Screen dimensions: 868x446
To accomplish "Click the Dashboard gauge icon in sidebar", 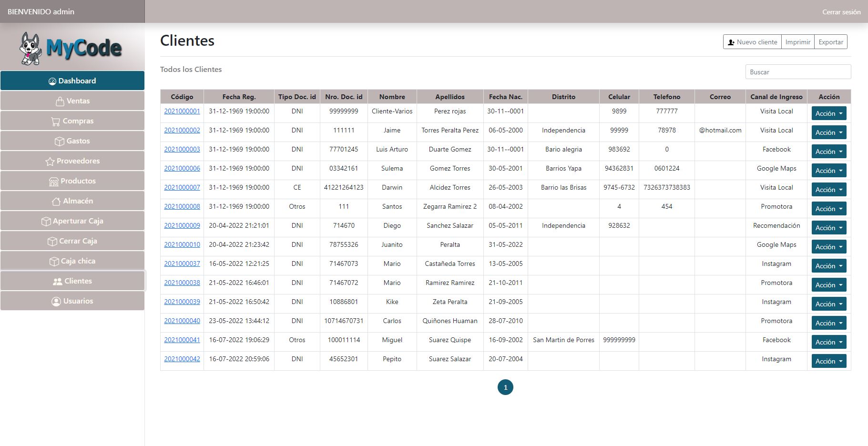I will point(52,81).
